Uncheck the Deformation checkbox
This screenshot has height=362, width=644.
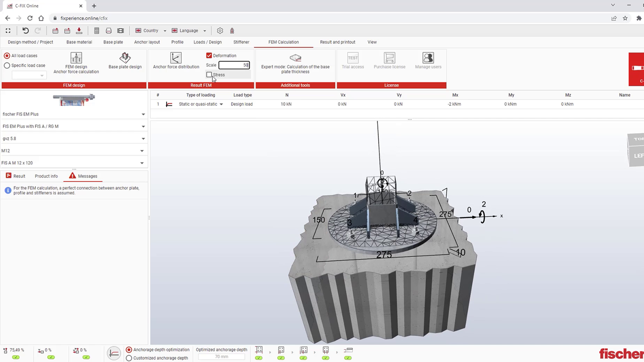pyautogui.click(x=209, y=55)
